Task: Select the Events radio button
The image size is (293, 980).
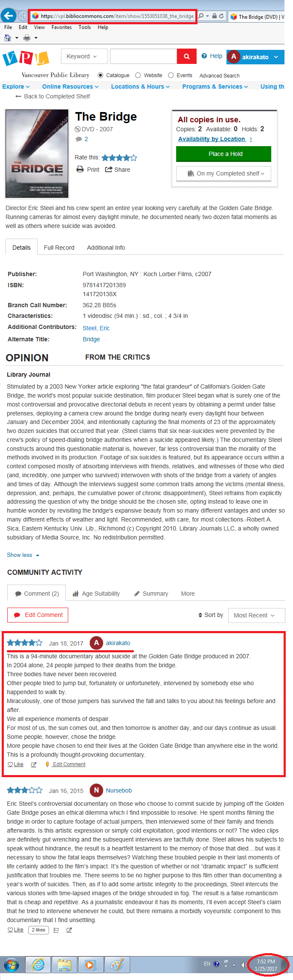Action: 171,75
